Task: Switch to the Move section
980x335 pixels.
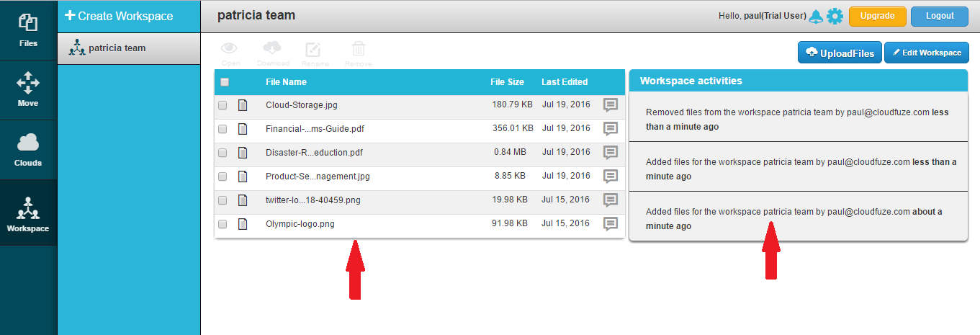Action: pyautogui.click(x=28, y=89)
